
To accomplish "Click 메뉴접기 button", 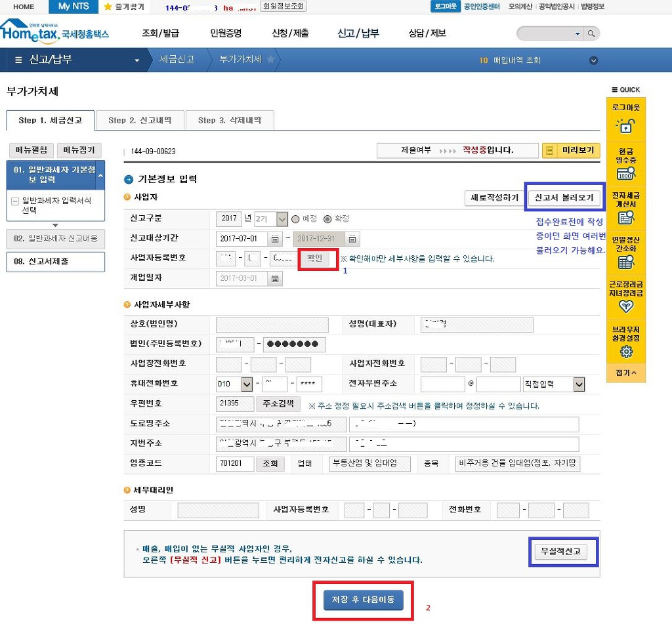I will 79,150.
